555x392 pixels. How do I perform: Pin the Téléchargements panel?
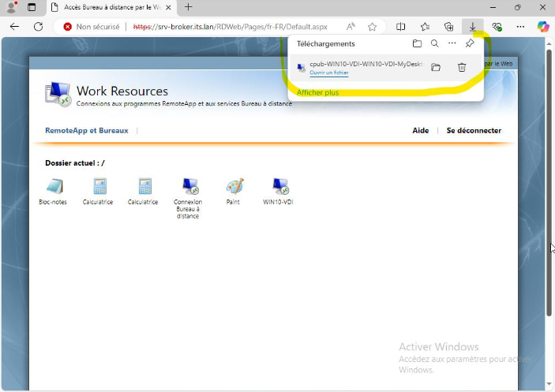coord(470,43)
